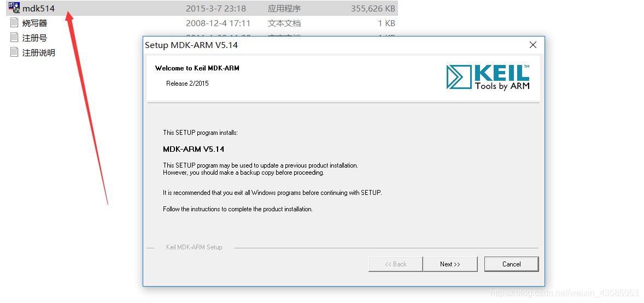Click the Keil MDK-ARM Setup footer label
This screenshot has width=644, height=303.
(194, 247)
